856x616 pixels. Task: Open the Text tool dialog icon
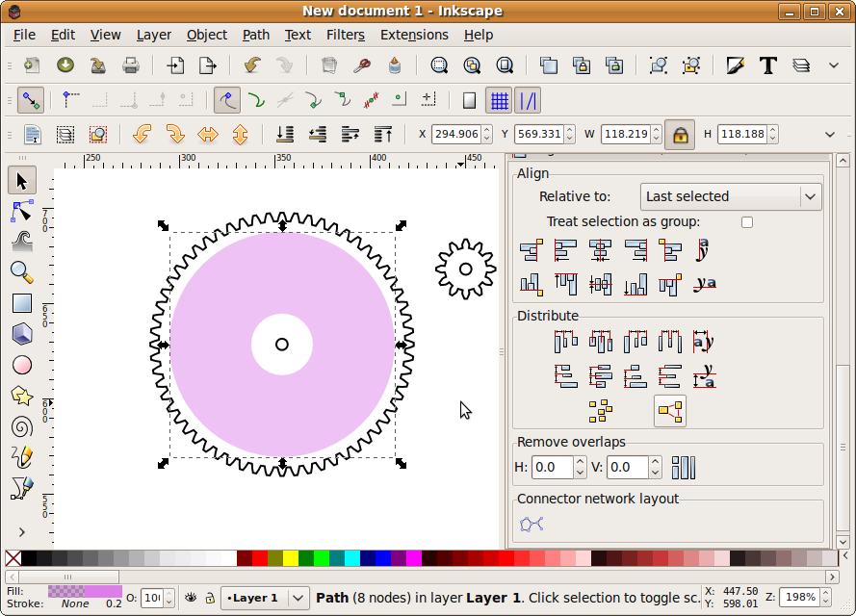(x=768, y=66)
